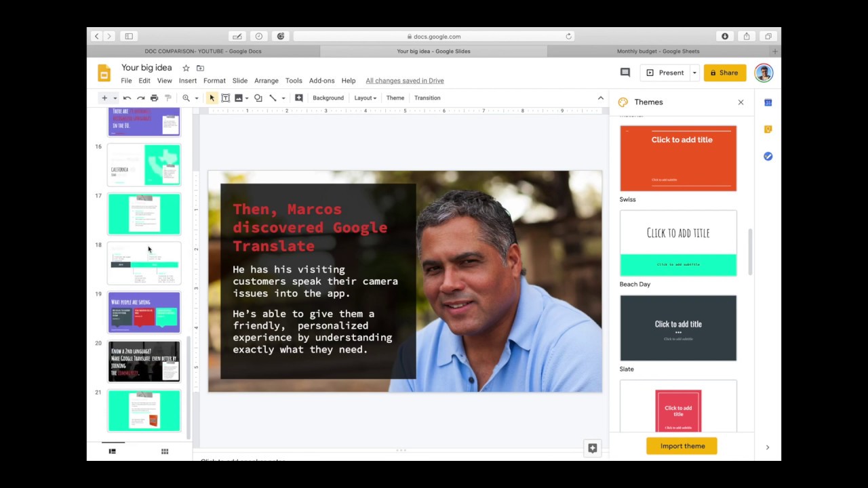Open the Insert menu
The width and height of the screenshot is (868, 488).
pos(188,81)
